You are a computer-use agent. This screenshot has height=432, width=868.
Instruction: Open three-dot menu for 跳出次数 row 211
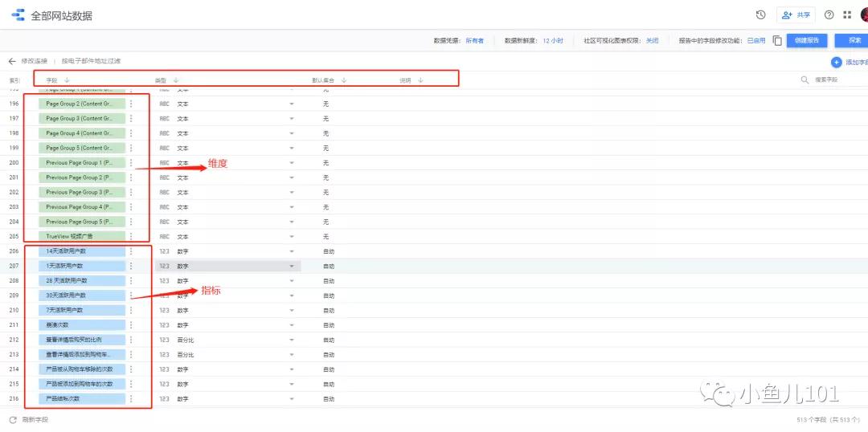coord(131,324)
